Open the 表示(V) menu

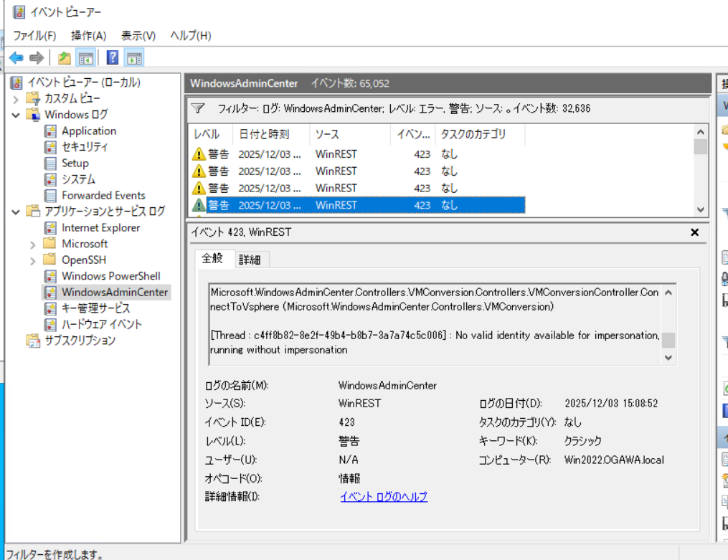coord(138,35)
